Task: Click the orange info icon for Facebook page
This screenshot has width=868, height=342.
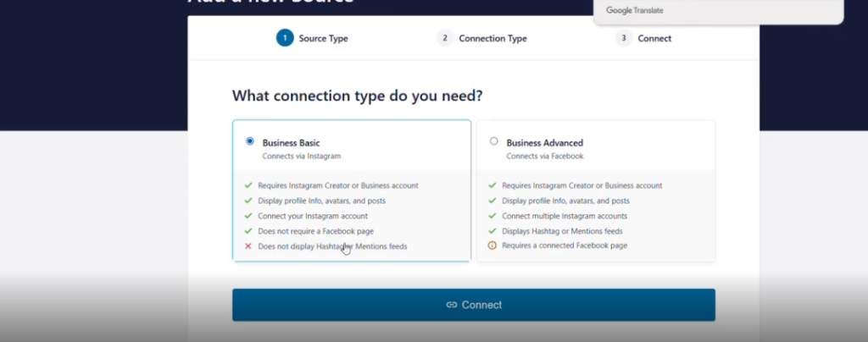Action: point(492,246)
